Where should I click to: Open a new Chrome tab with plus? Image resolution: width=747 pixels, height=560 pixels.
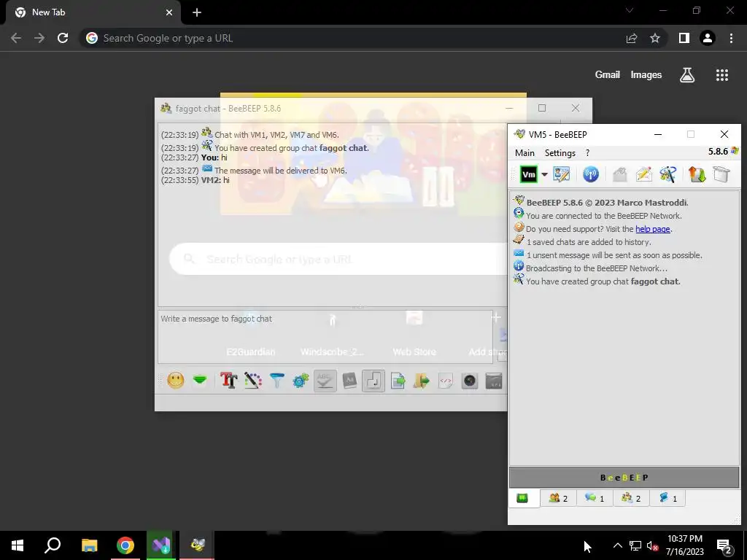pos(197,12)
